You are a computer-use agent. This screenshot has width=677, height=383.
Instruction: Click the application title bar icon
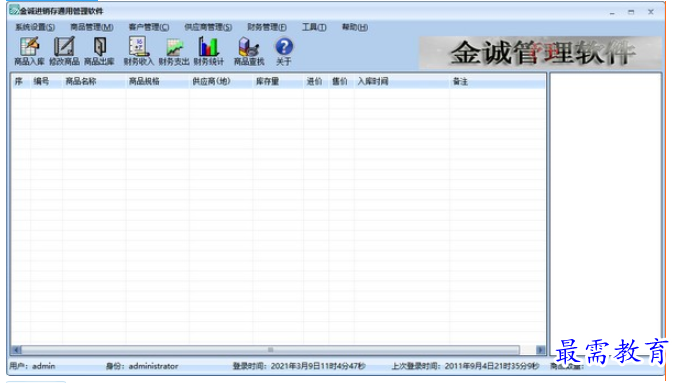(x=14, y=10)
